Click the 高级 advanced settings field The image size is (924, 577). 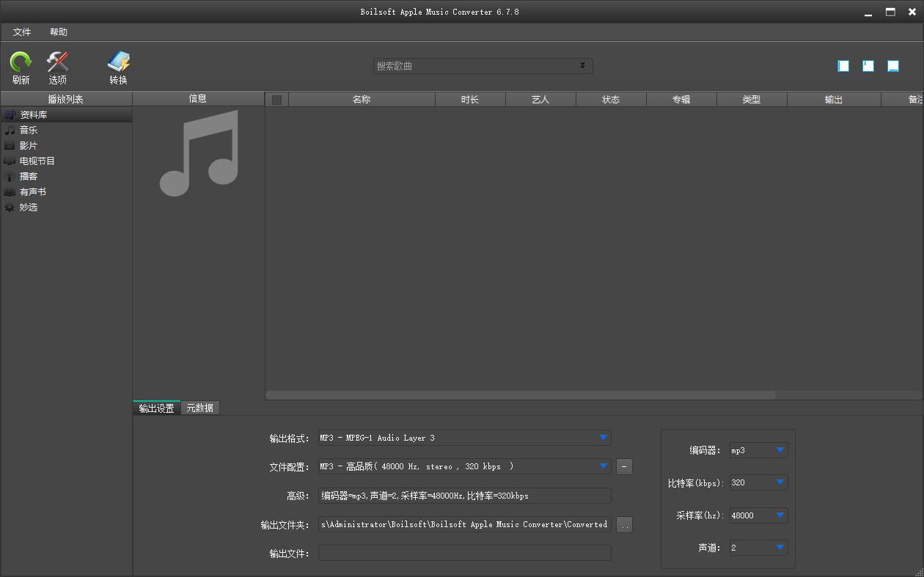click(x=464, y=496)
